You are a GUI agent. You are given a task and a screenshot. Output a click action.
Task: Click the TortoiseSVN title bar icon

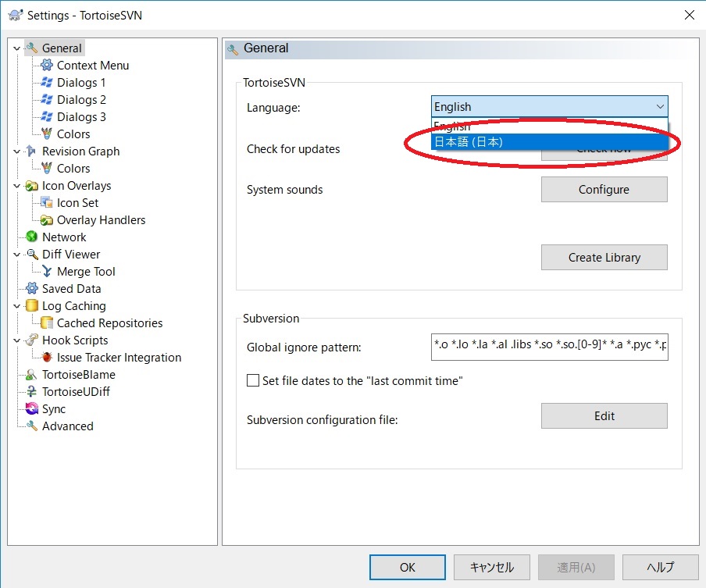point(16,15)
